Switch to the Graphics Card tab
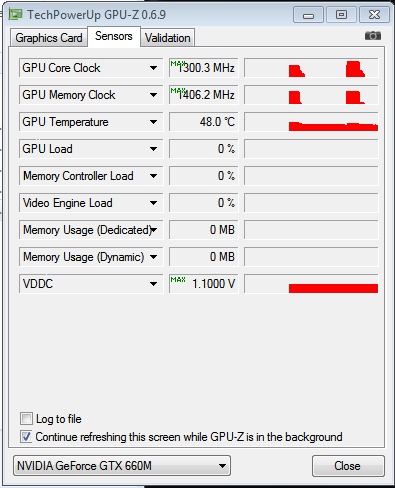This screenshot has width=395, height=488. [49, 38]
